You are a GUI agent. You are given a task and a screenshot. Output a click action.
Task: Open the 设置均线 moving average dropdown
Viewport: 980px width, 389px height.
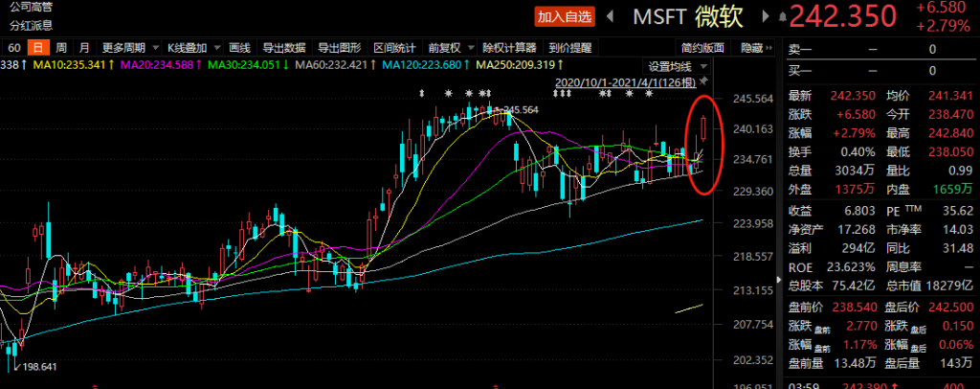pos(677,66)
